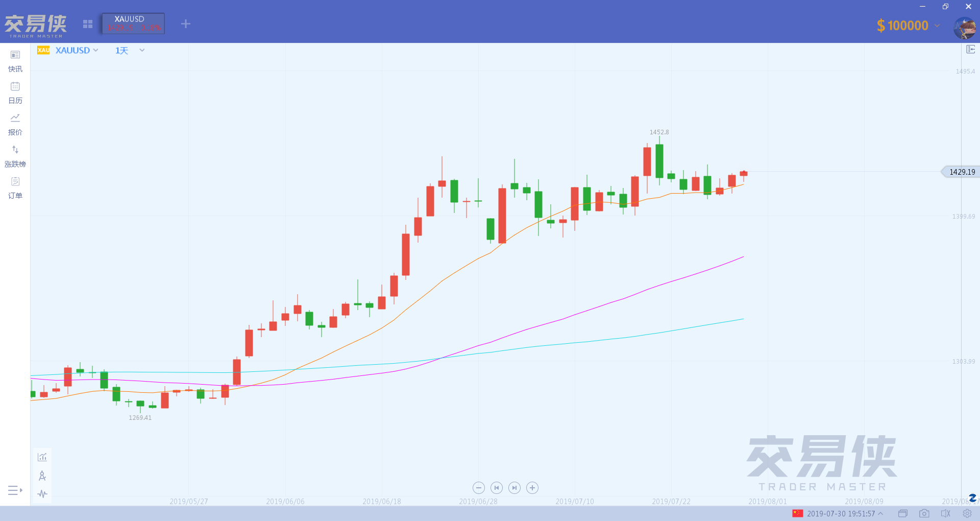Expand the $100000 account balance dropdown

coord(908,25)
